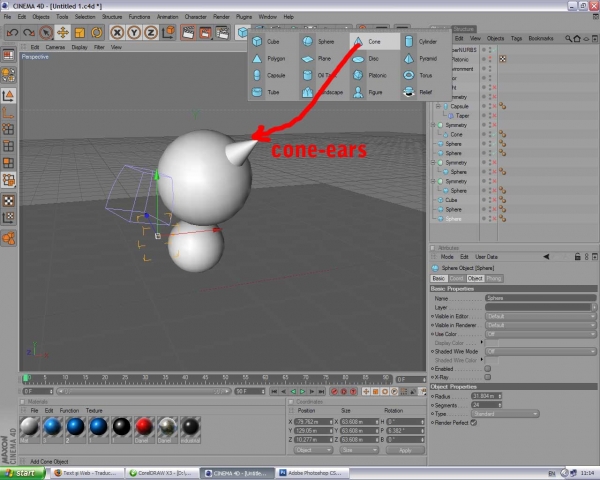This screenshot has height=480, width=600.
Task: Click the Redo arrow icon
Action: pyautogui.click(x=29, y=33)
